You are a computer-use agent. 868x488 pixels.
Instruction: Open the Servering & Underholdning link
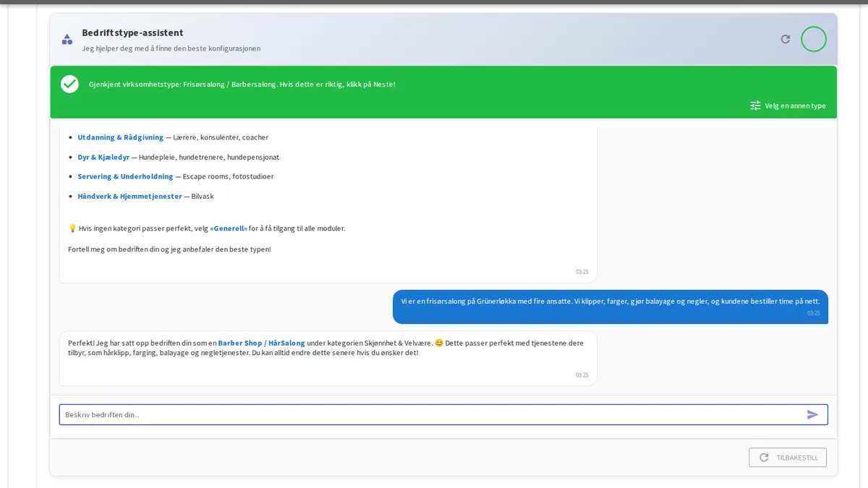pyautogui.click(x=125, y=176)
